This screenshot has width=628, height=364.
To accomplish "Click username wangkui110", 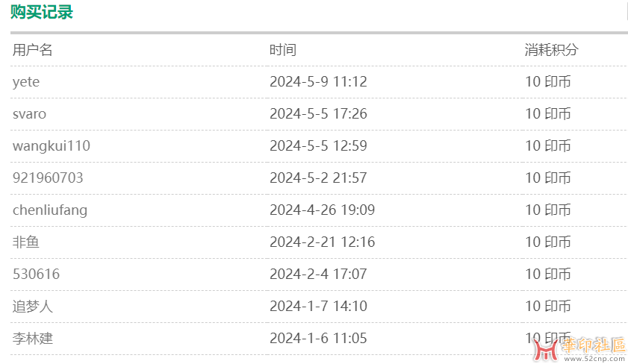I will click(x=52, y=146).
